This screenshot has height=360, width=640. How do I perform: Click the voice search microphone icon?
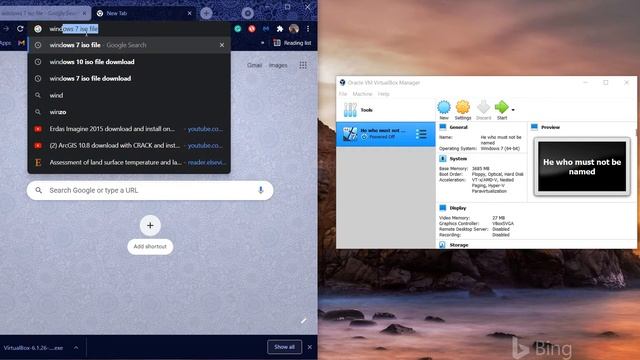[x=260, y=190]
